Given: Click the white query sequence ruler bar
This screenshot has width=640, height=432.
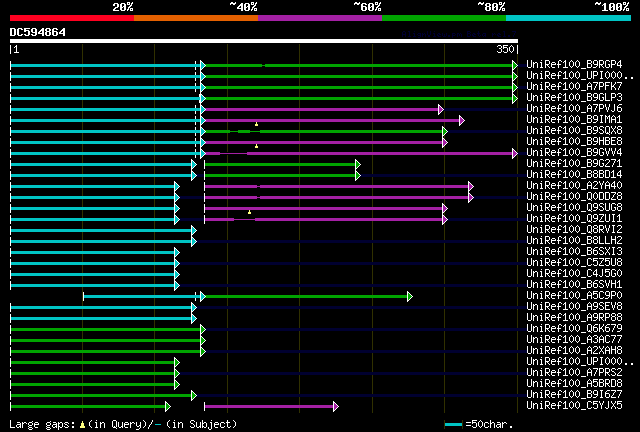Looking at the screenshot, I should (x=264, y=41).
